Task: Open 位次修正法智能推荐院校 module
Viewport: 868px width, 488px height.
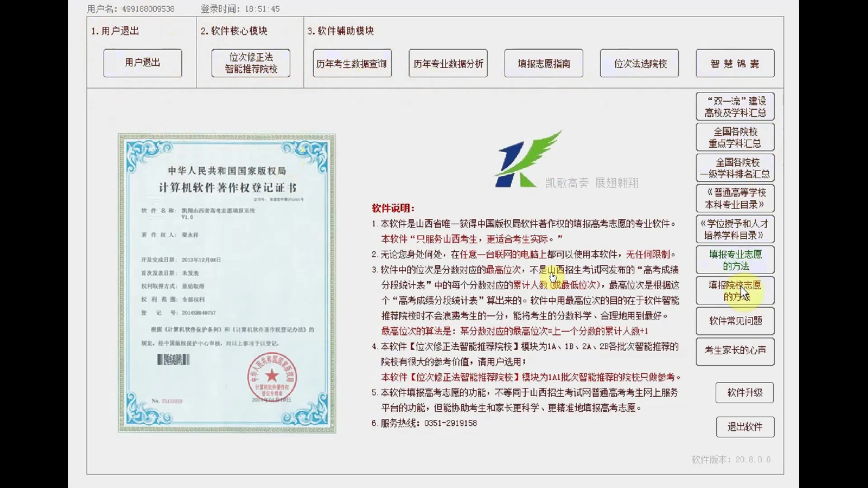Action: coord(251,63)
